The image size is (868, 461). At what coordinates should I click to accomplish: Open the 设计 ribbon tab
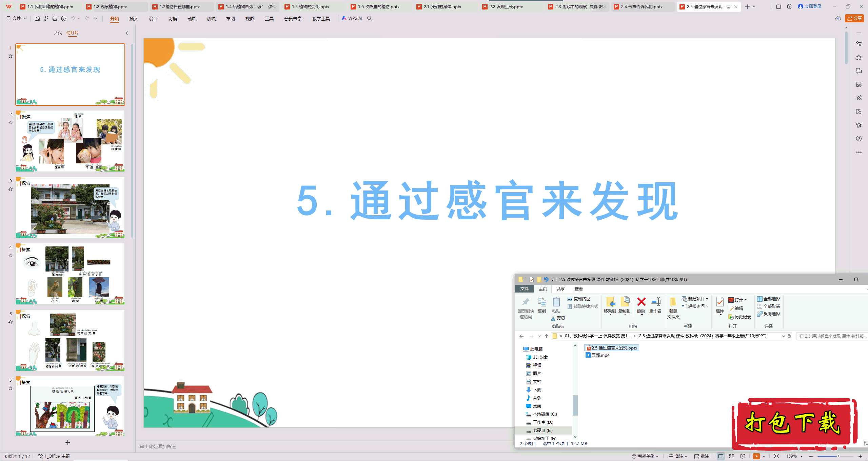coord(153,19)
